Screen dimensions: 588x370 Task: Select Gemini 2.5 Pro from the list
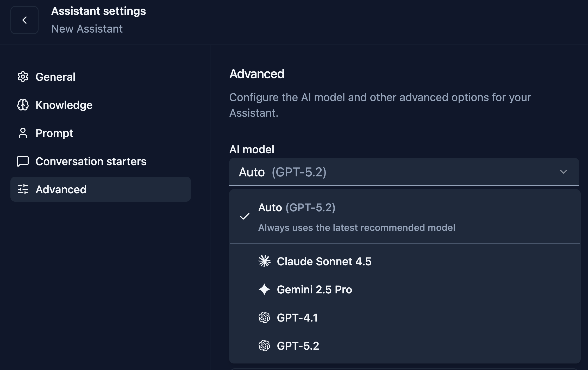315,289
